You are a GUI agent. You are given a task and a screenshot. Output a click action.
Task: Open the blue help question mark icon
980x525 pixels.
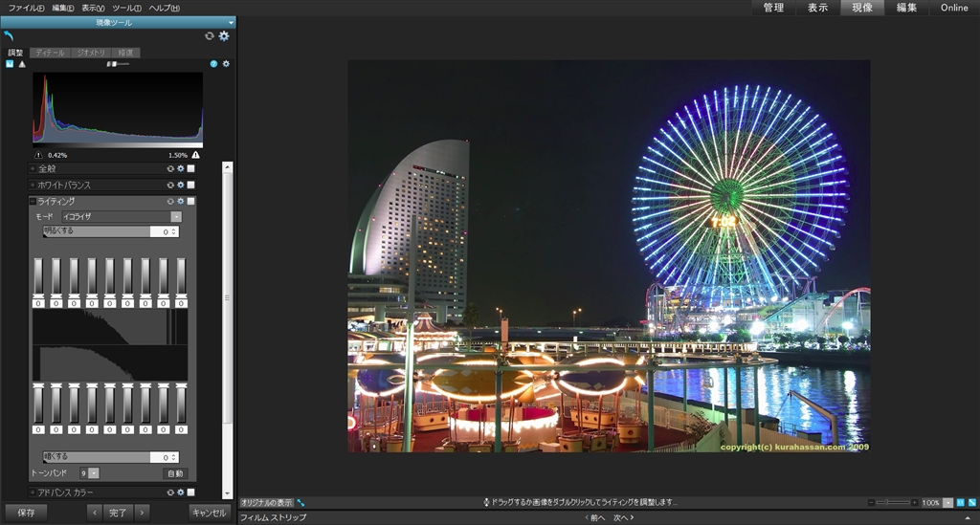pos(213,64)
